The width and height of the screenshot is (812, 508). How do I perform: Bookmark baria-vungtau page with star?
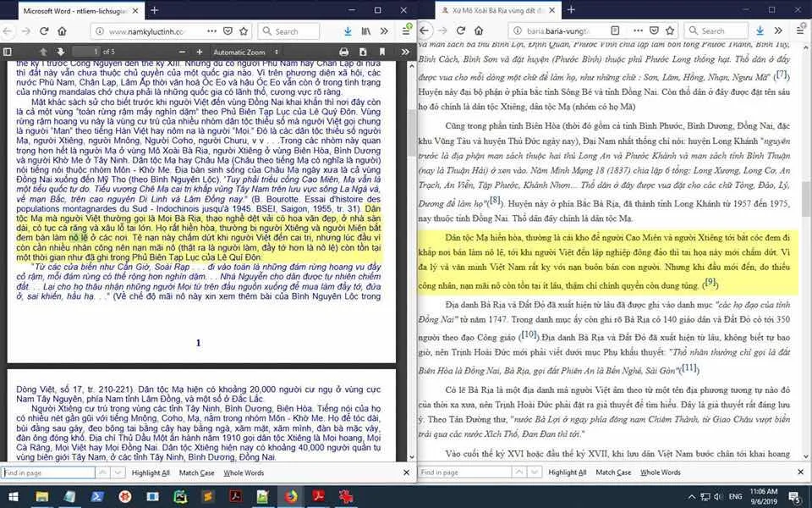pyautogui.click(x=670, y=30)
